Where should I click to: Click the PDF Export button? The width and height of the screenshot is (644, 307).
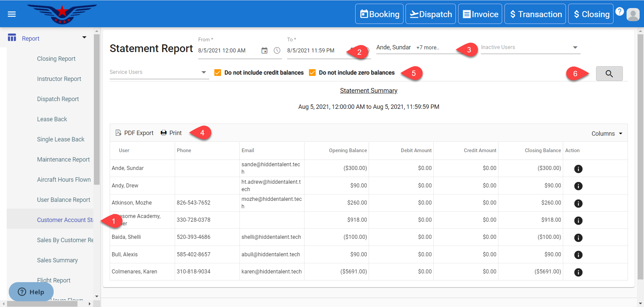point(135,133)
